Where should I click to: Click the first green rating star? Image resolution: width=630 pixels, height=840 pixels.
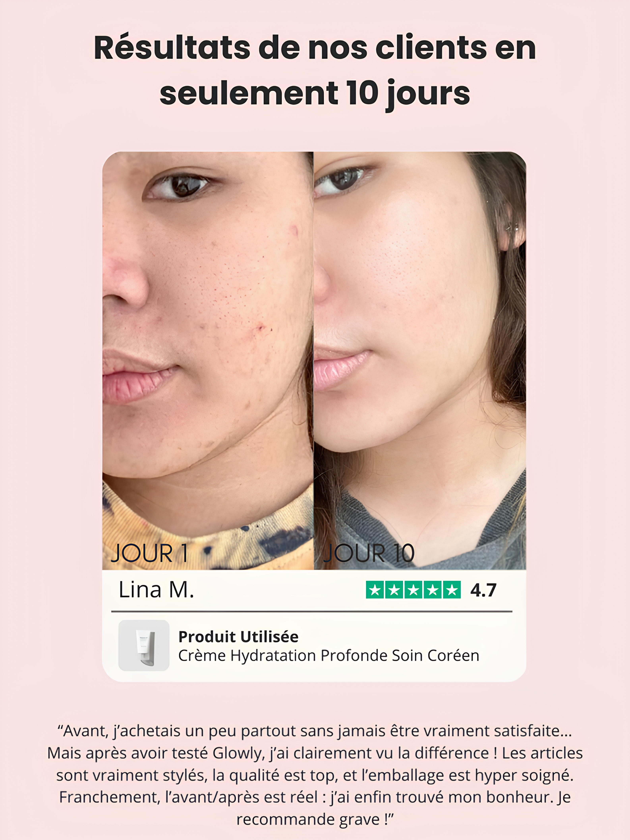[x=375, y=590]
